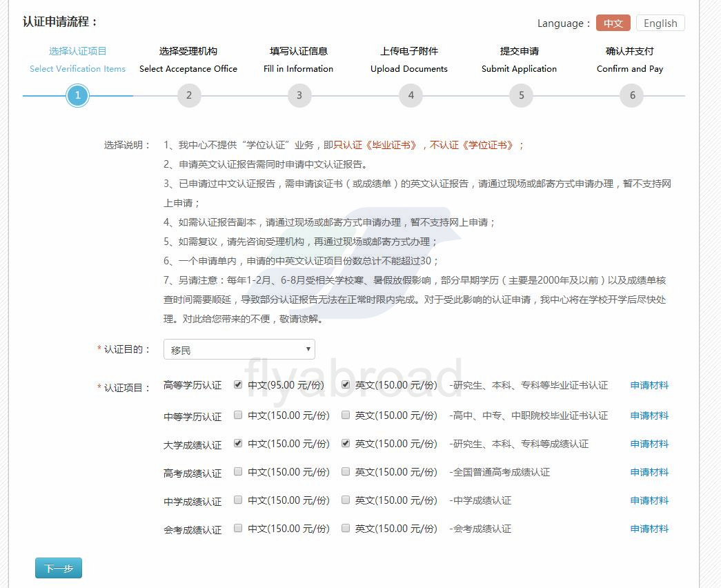The image size is (721, 588).
Task: Check 中等学历认证 中文 checkbox
Action: tap(238, 415)
